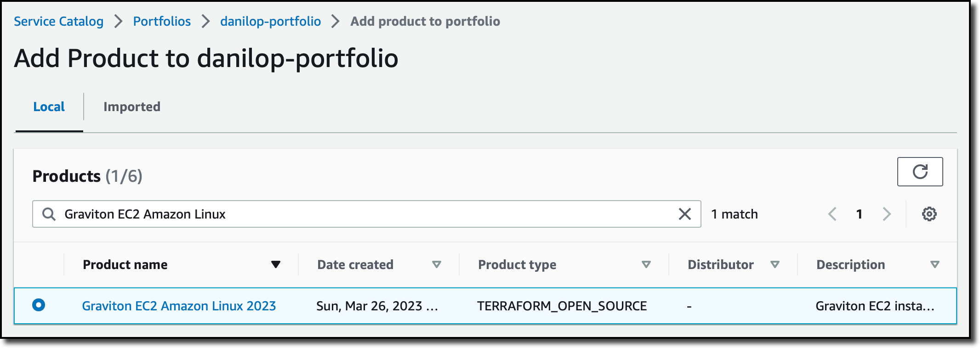980x348 pixels.
Task: Click in the products search input field
Action: pos(368,214)
